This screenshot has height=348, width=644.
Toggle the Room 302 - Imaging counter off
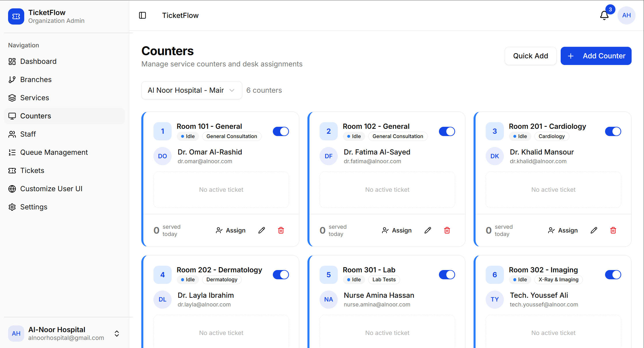tap(613, 275)
